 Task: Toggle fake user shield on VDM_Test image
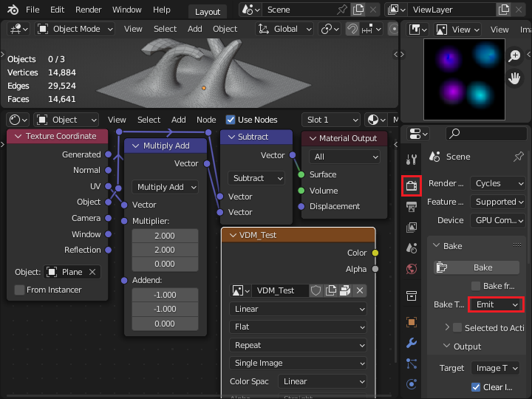pyautogui.click(x=316, y=290)
